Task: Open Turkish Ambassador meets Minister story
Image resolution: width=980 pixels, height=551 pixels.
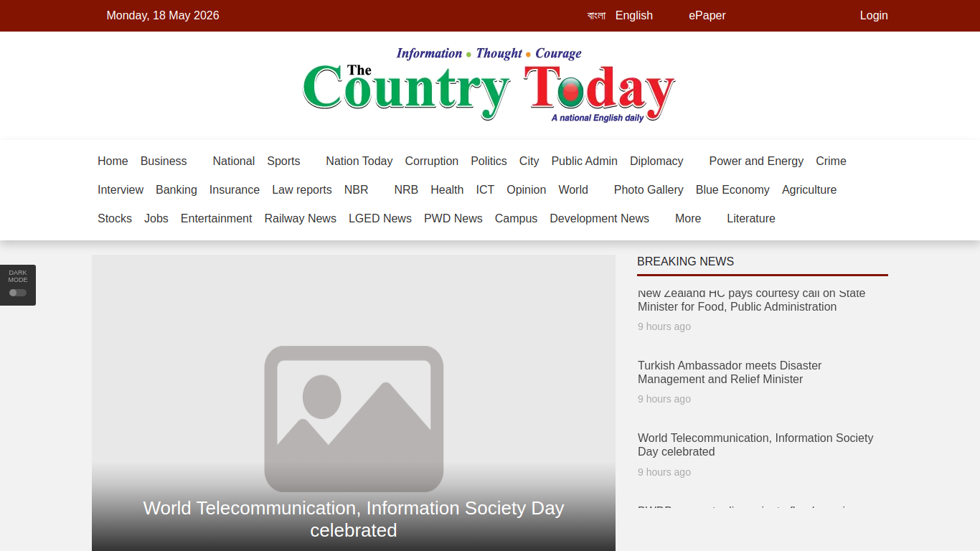Action: 730,372
